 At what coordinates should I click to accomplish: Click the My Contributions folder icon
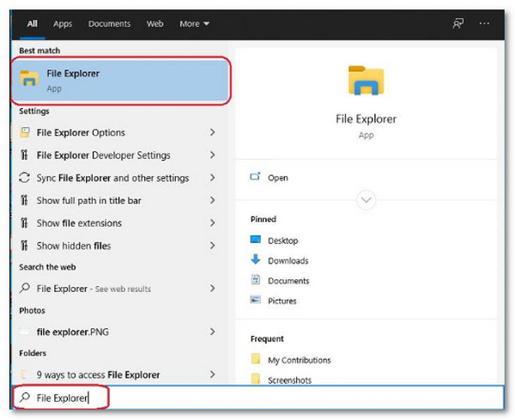[256, 358]
